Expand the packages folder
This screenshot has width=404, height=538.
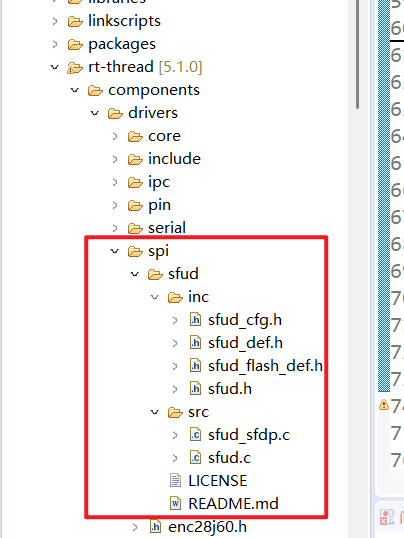tap(55, 44)
